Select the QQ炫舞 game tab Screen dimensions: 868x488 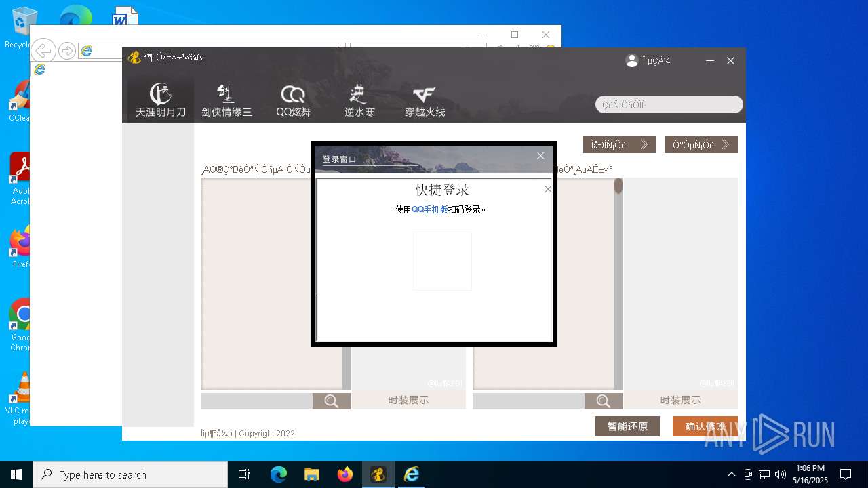pyautogui.click(x=293, y=100)
